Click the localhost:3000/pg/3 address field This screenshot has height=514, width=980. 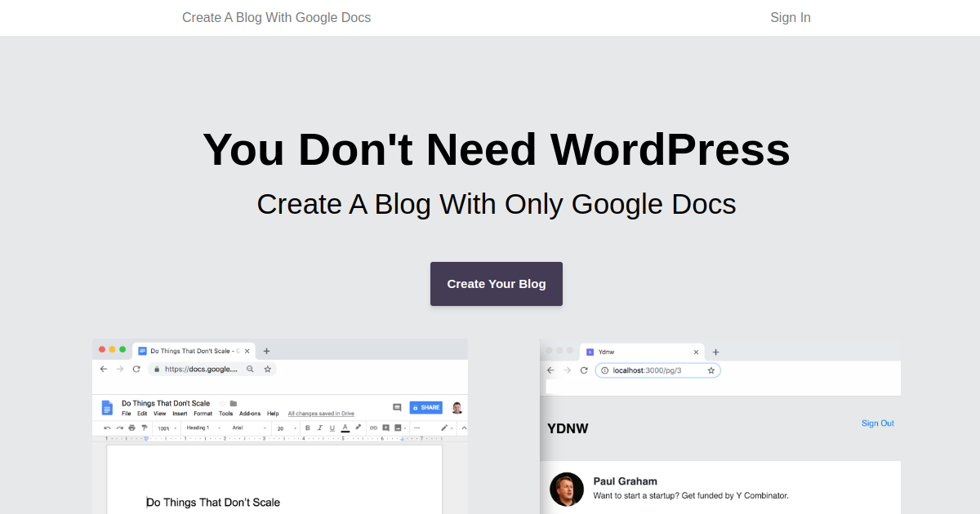[x=657, y=370]
